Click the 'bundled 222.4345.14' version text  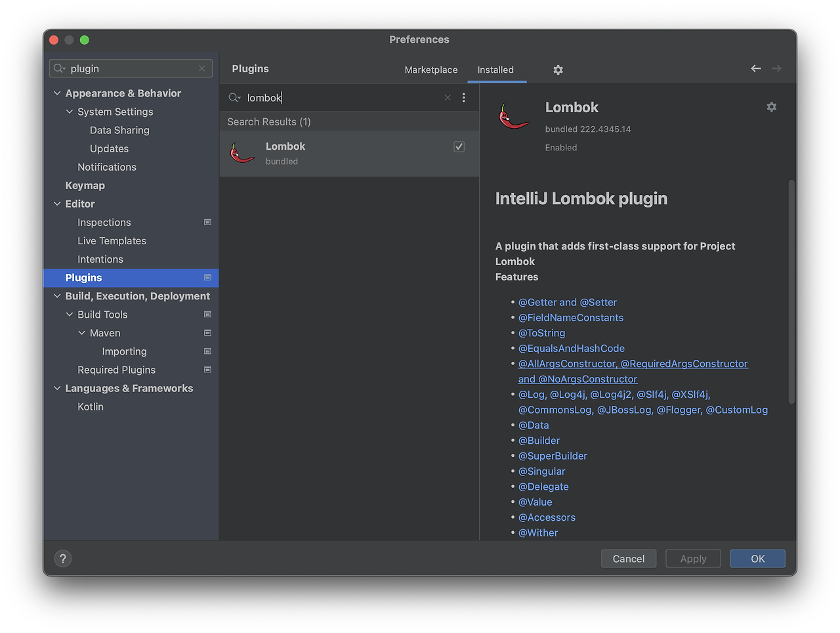[588, 129]
